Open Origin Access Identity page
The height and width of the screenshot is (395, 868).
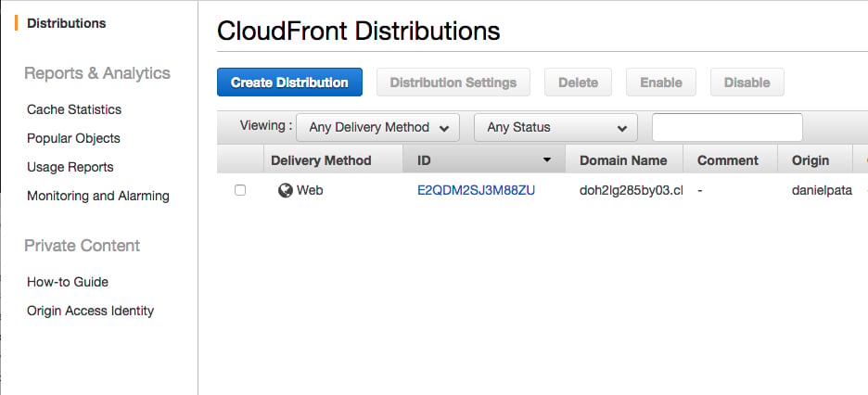tap(90, 311)
